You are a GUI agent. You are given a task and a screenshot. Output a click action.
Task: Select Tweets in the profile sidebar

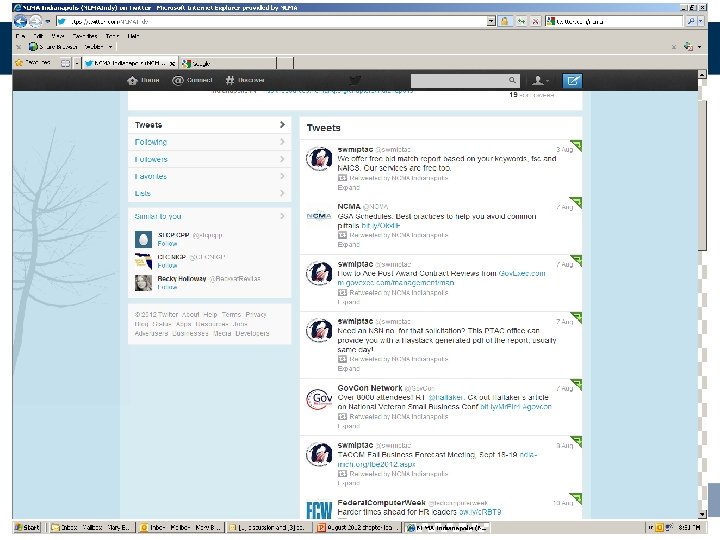209,125
